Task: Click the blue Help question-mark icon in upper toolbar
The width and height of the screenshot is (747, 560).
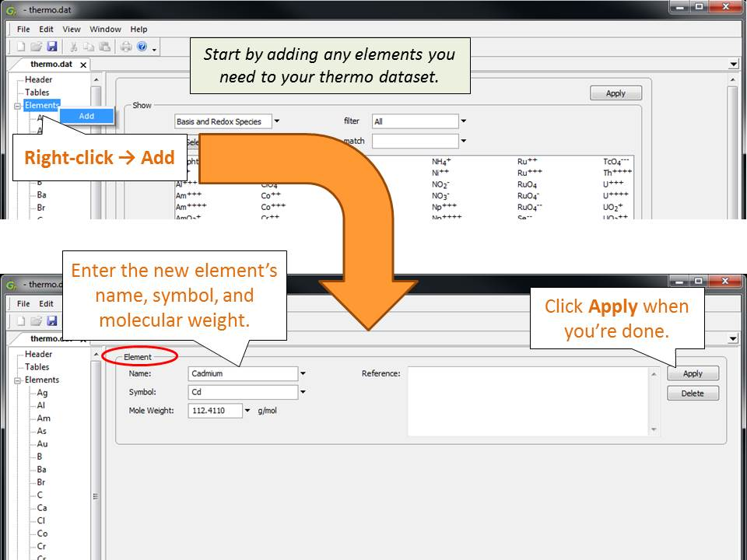Action: (142, 46)
